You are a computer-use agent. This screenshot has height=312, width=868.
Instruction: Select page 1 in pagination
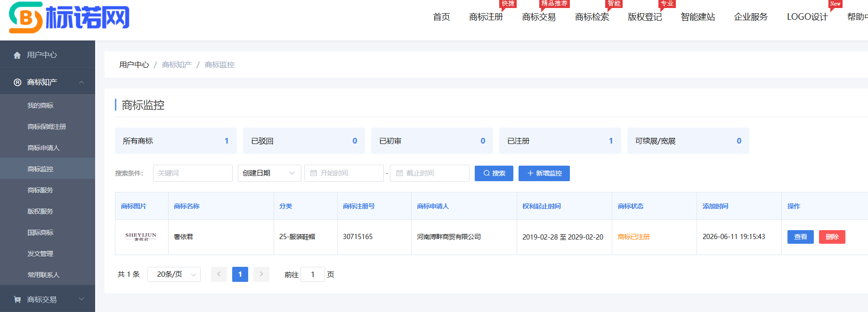pos(240,274)
